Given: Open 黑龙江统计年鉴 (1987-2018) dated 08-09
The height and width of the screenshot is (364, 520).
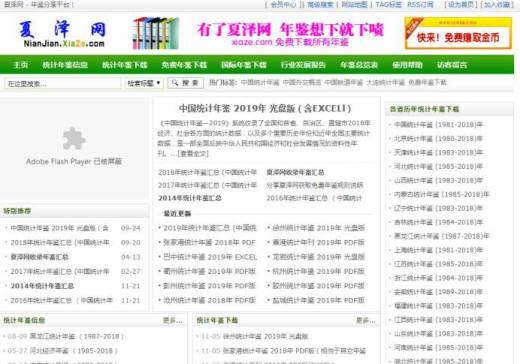Looking at the screenshot, I should coord(77,336).
